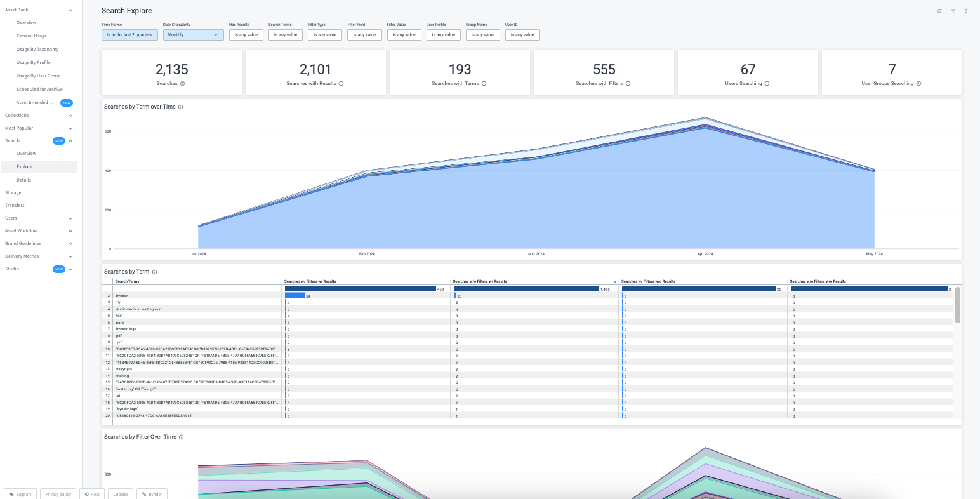Open the filters icon in the header
The height and width of the screenshot is (499, 980).
tap(953, 11)
